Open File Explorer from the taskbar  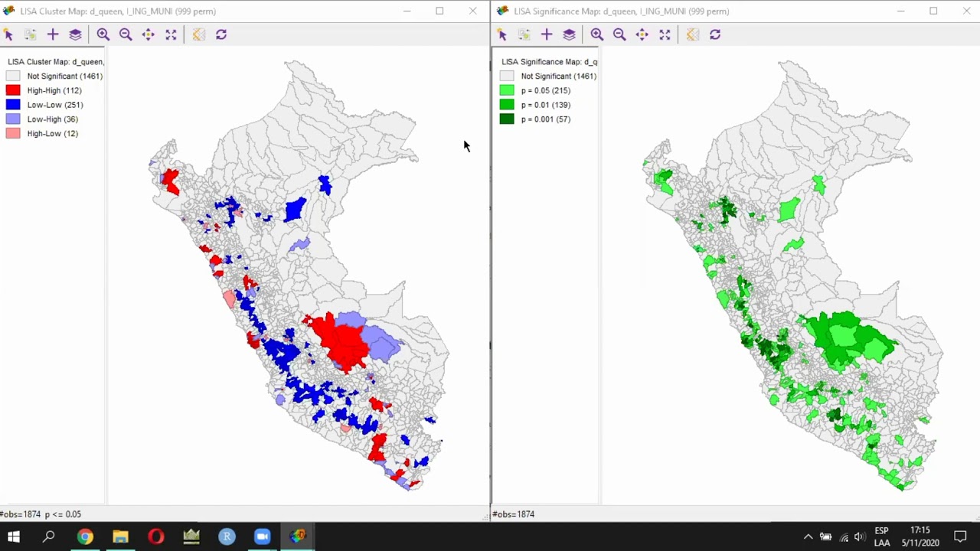120,536
